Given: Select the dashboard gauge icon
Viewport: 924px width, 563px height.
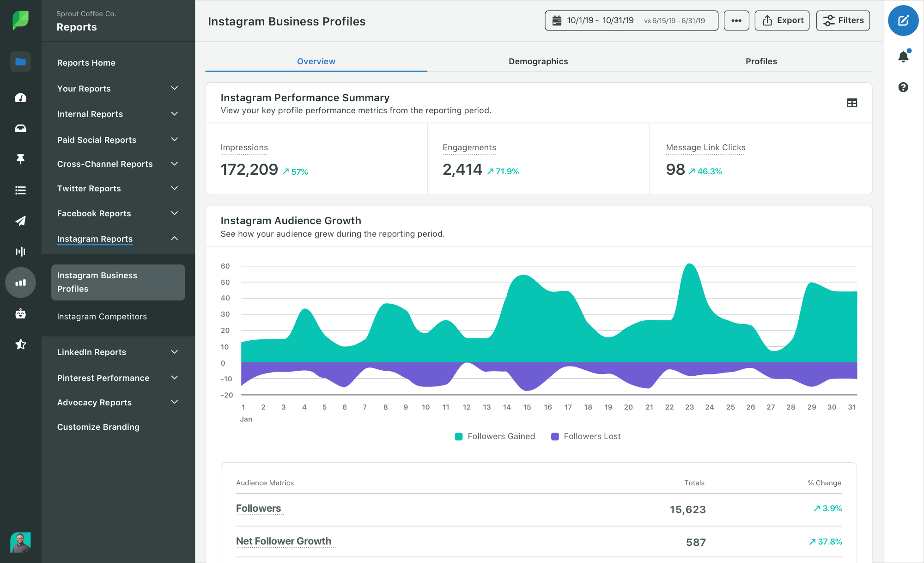Looking at the screenshot, I should [20, 98].
